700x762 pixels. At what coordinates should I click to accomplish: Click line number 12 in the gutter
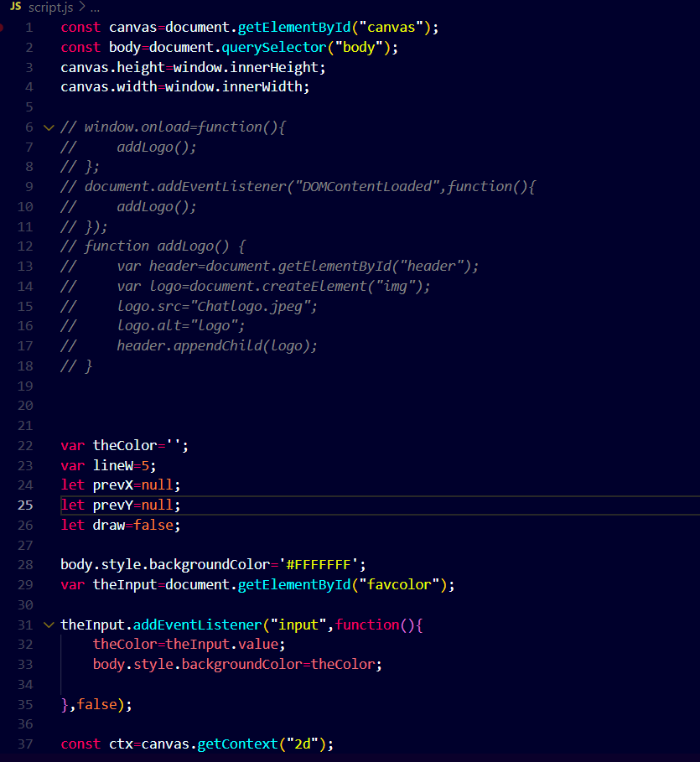(x=25, y=246)
